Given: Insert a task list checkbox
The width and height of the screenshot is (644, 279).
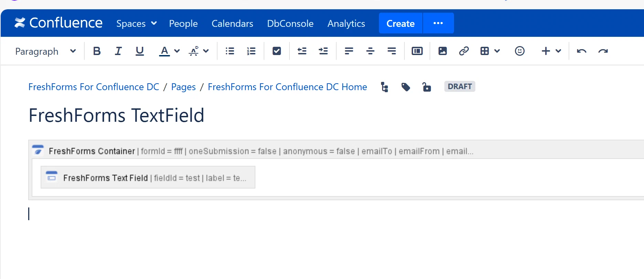Looking at the screenshot, I should 277,51.
